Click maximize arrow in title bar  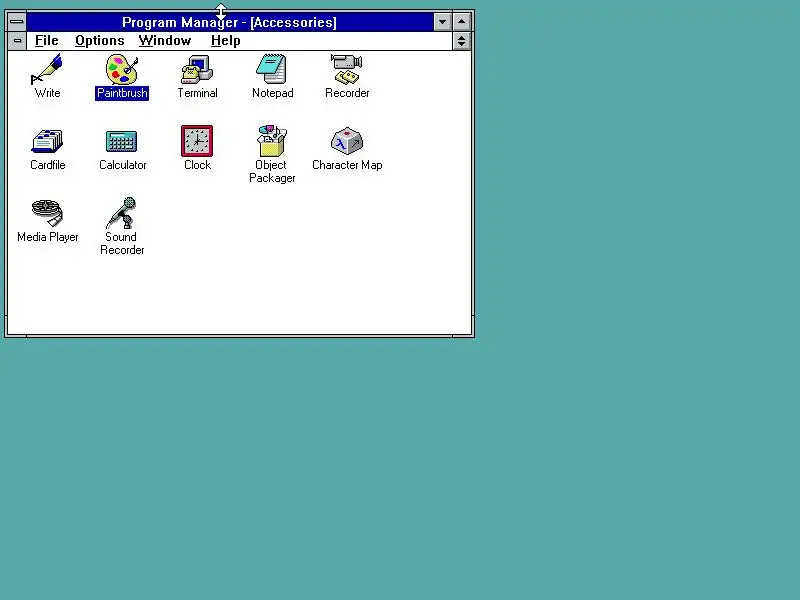point(461,22)
